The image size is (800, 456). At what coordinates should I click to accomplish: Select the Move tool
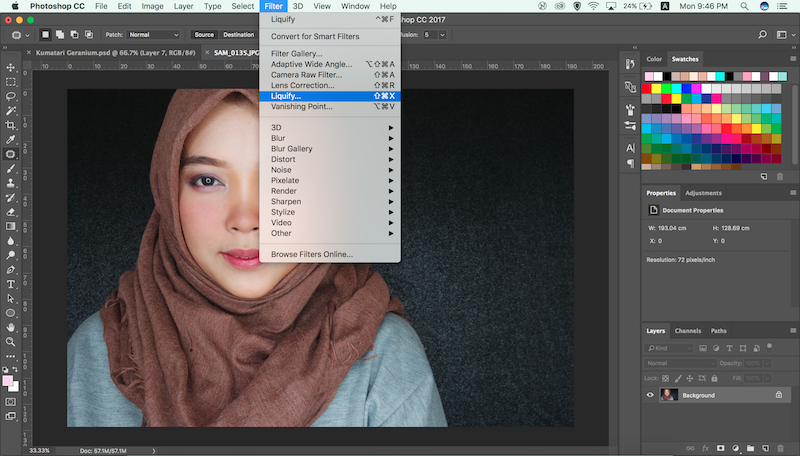point(11,67)
